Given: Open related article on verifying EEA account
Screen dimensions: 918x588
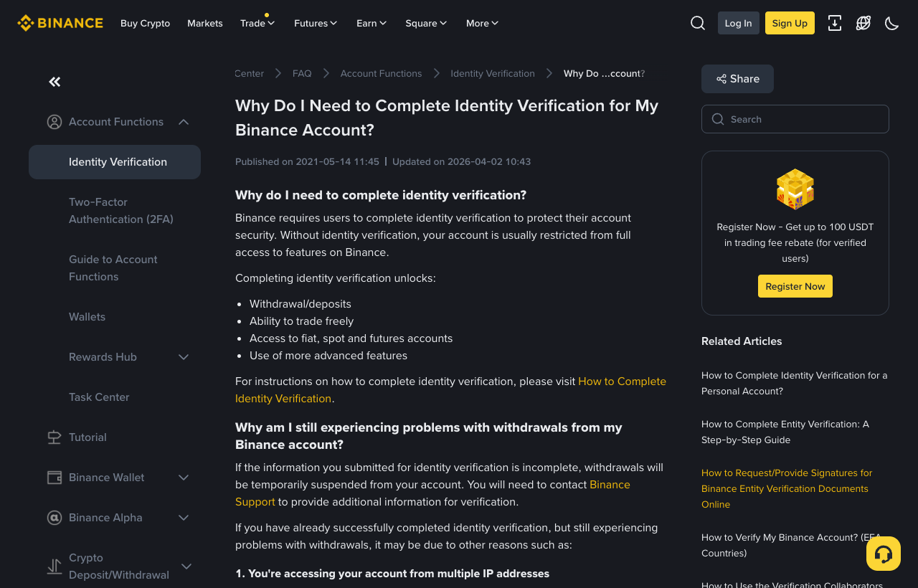Looking at the screenshot, I should 791,545.
